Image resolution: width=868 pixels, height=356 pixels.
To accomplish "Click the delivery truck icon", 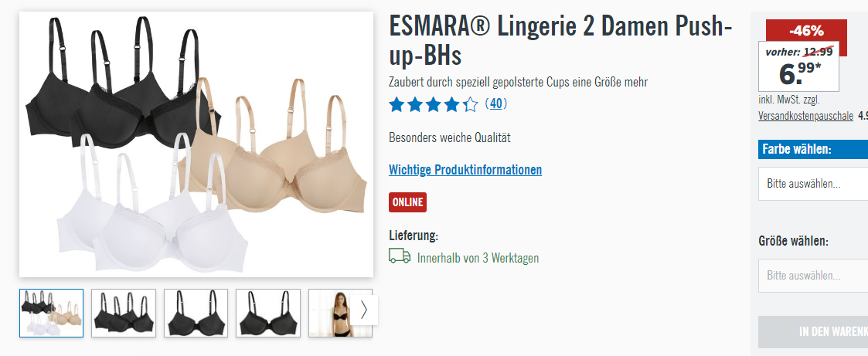I will (400, 256).
